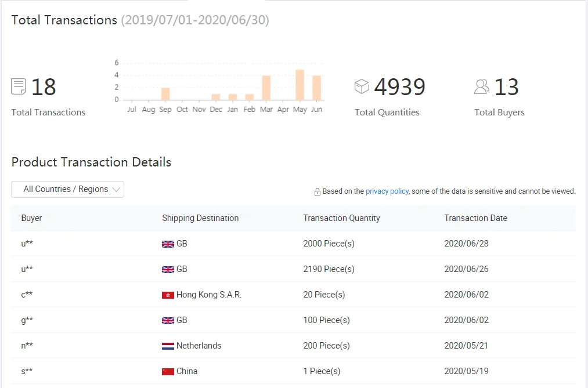Click the China flag icon
588x388 pixels.
168,372
